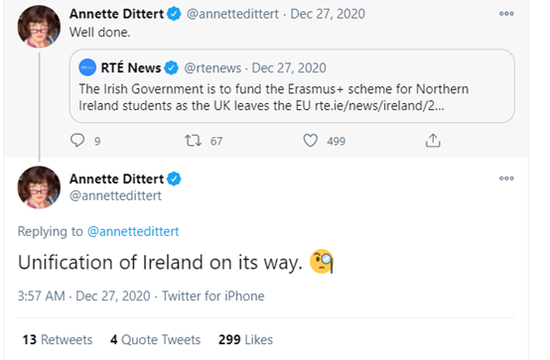Click Annette Dittert avatar in reply tweet
The width and height of the screenshot is (550, 360).
[x=39, y=187]
